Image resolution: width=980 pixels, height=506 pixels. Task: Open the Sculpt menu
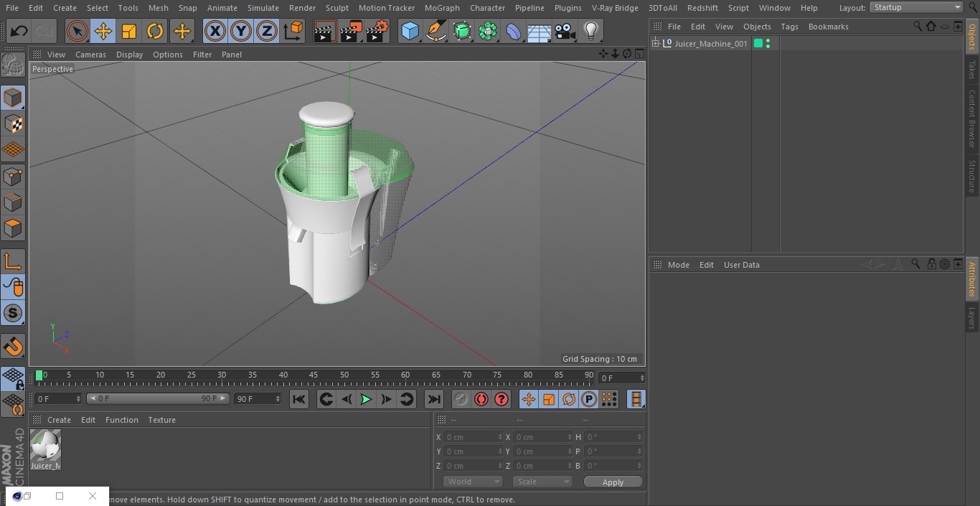pos(336,8)
